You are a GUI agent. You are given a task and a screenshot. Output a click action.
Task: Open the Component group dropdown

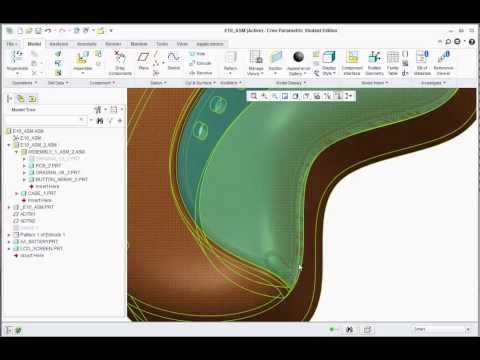[x=102, y=83]
